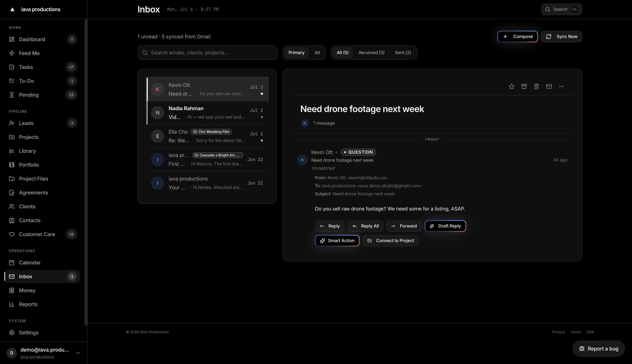
Task: Select the Primary mailbox filter
Action: 296,52
